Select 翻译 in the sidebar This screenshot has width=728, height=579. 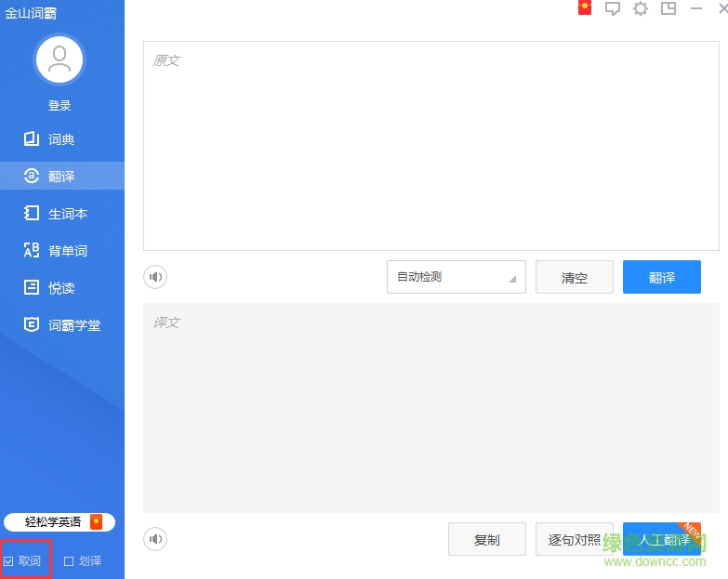61,177
